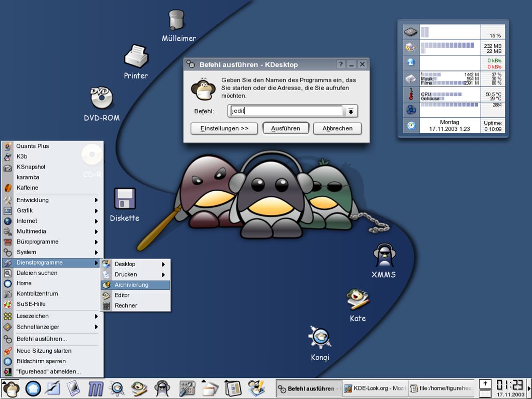This screenshot has height=399, width=532.
Task: Select the Diskette floppy desktop icon
Action: 125,199
